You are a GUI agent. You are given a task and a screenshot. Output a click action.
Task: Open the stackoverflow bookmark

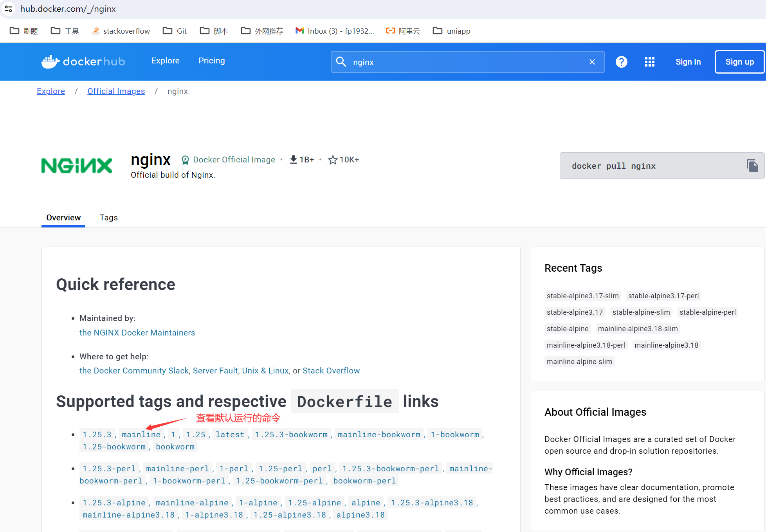coord(121,31)
